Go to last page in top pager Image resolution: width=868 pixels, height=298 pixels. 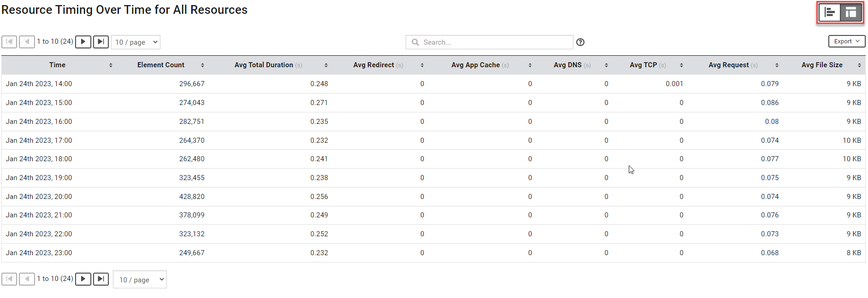[x=101, y=41]
